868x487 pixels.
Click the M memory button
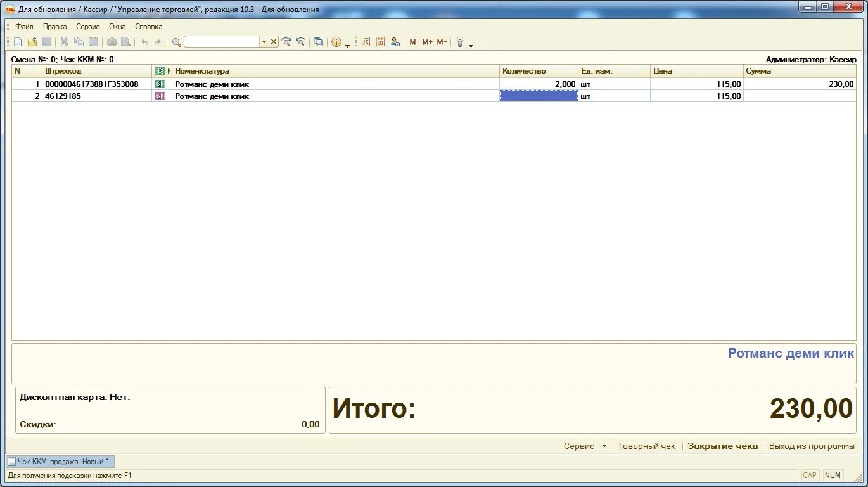(412, 42)
